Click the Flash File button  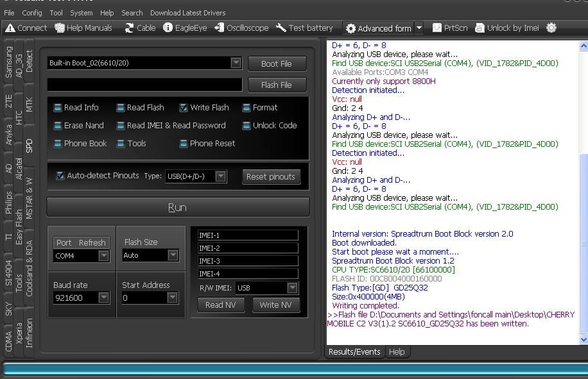(x=276, y=85)
